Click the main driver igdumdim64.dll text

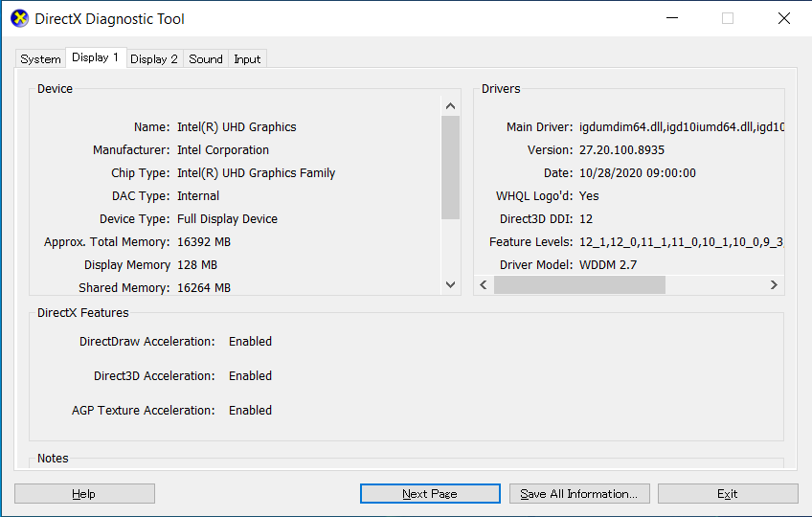point(682,127)
